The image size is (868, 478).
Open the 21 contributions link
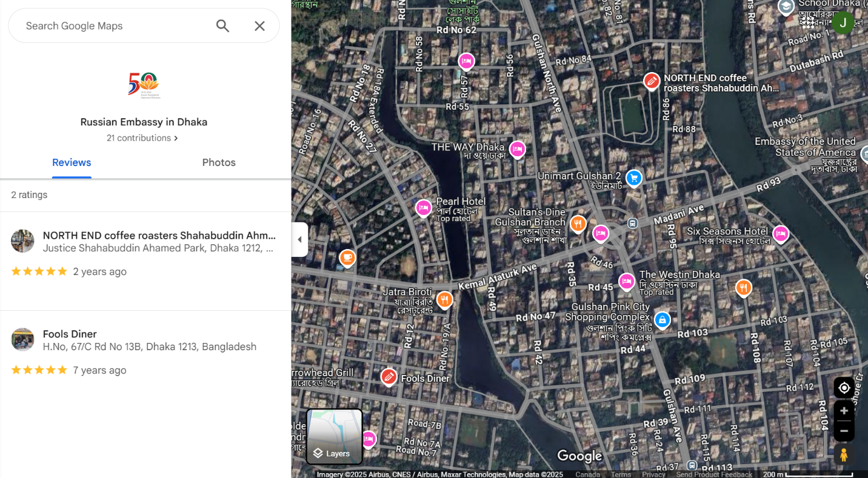[x=142, y=138]
